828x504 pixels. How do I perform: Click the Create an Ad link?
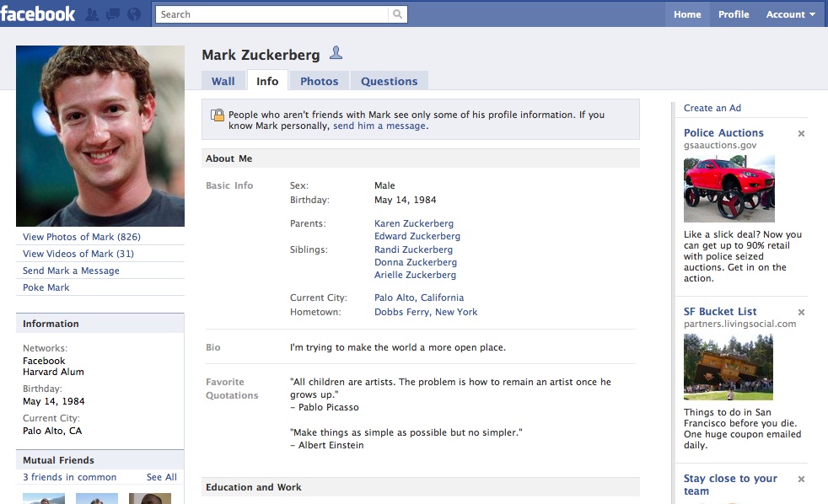pyautogui.click(x=712, y=108)
